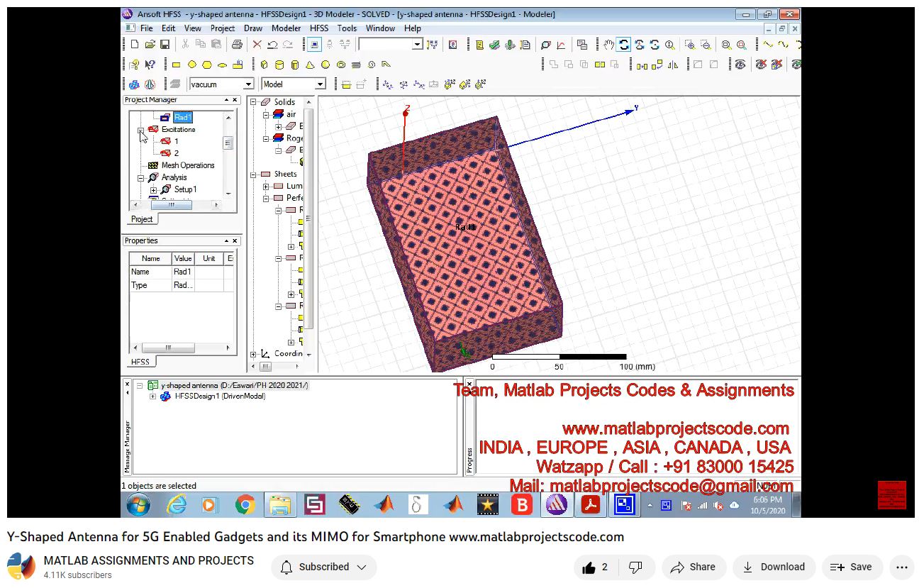Viewport: 924px width, 588px height.
Task: Select the Draw box tool
Action: [264, 65]
